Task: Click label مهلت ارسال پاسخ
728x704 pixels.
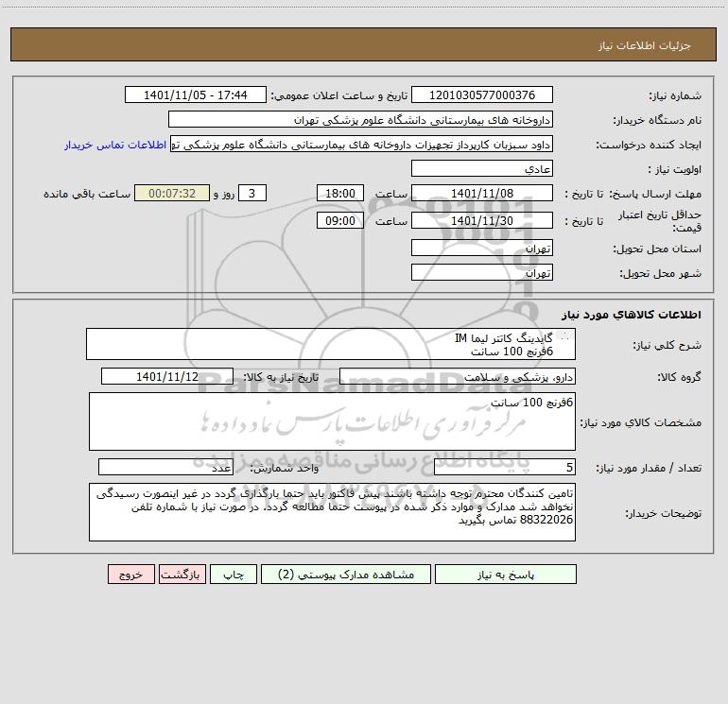Action: coord(655,194)
